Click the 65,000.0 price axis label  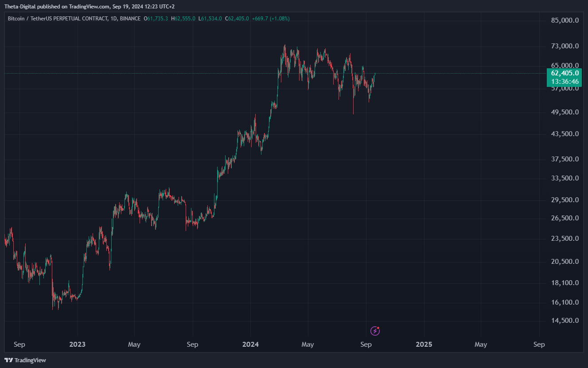pos(565,66)
